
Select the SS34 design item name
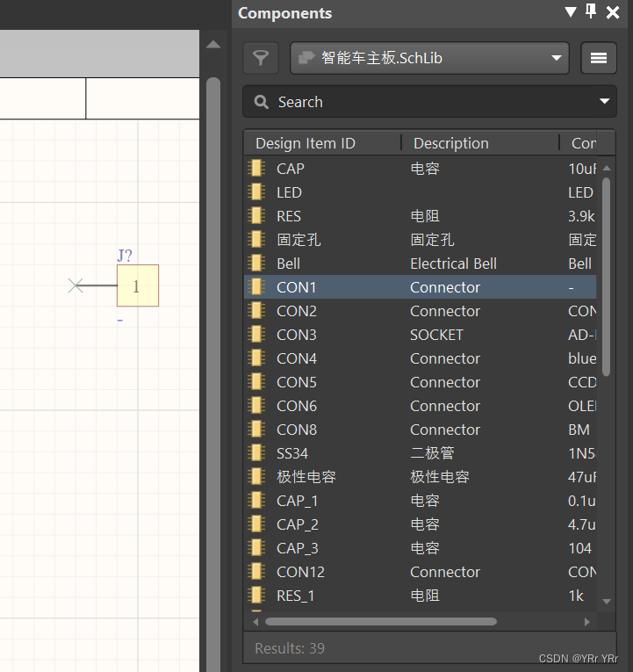(x=292, y=453)
